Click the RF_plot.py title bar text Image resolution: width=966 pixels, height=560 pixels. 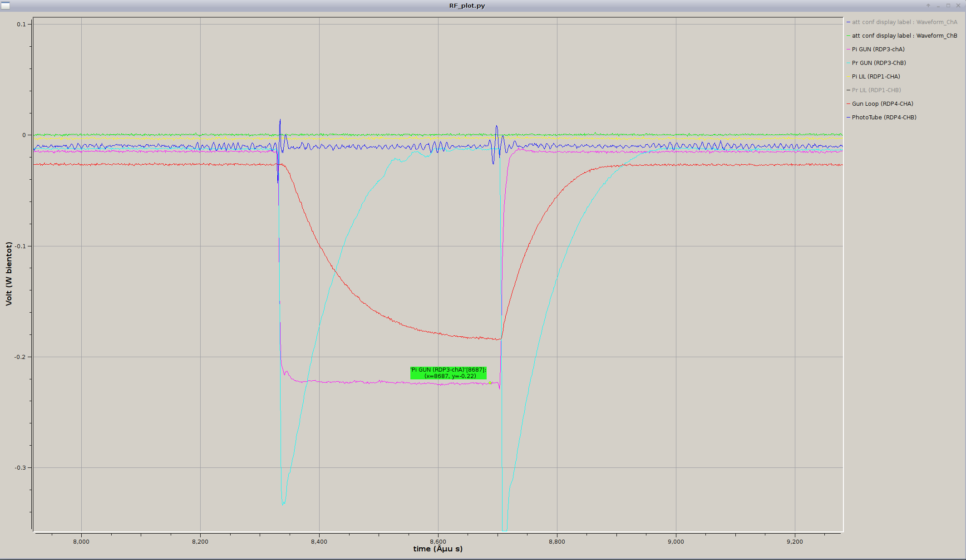467,5
